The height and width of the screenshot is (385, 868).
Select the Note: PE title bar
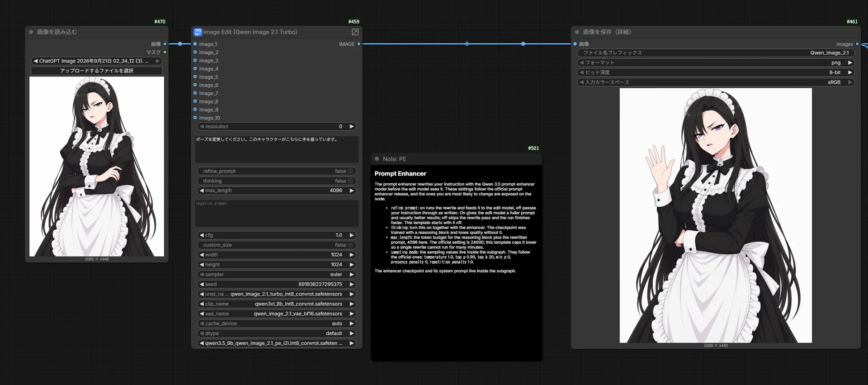457,159
